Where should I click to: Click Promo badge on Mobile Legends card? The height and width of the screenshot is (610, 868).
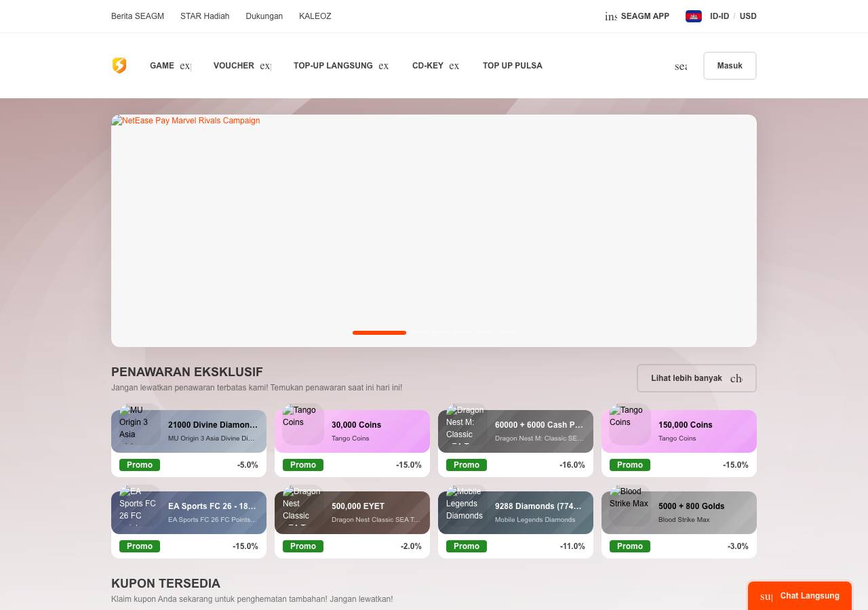pyautogui.click(x=467, y=546)
